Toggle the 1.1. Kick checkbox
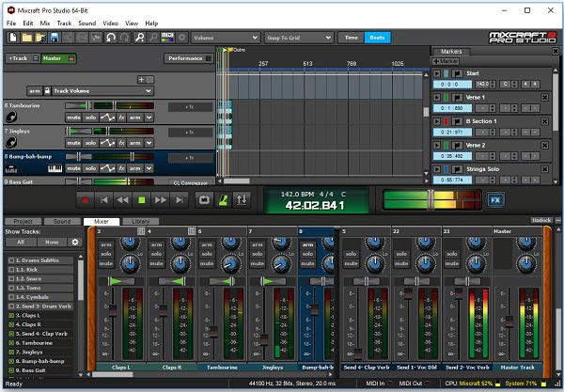564x392 pixels. coord(11,270)
